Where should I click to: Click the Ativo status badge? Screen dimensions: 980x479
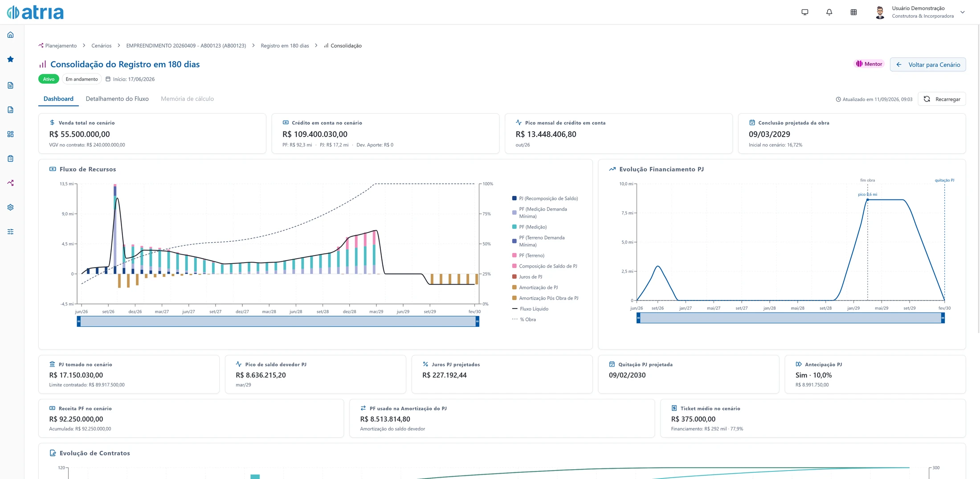coord(49,79)
